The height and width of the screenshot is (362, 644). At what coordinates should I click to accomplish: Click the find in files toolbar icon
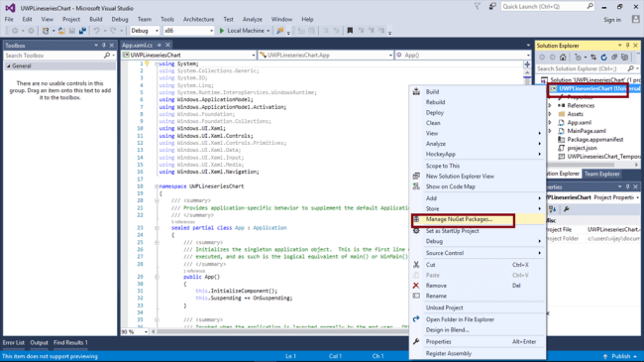(280, 31)
